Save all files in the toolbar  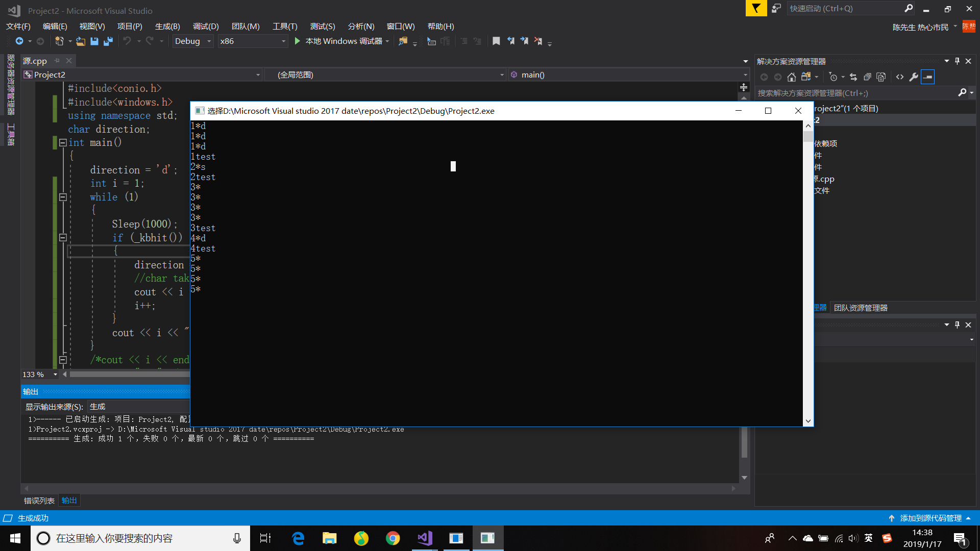click(108, 41)
